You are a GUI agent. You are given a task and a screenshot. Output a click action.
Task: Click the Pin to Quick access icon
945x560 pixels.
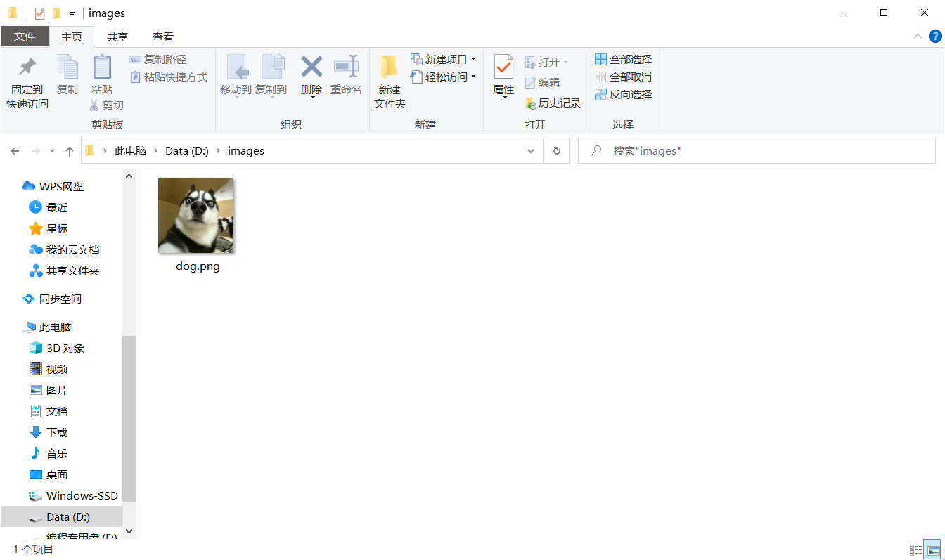(27, 67)
